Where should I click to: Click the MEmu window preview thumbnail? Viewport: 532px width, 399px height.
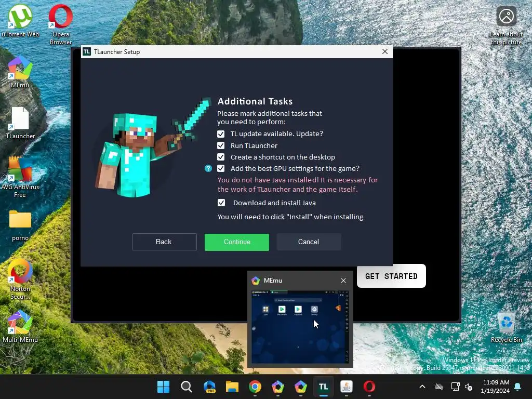click(300, 327)
